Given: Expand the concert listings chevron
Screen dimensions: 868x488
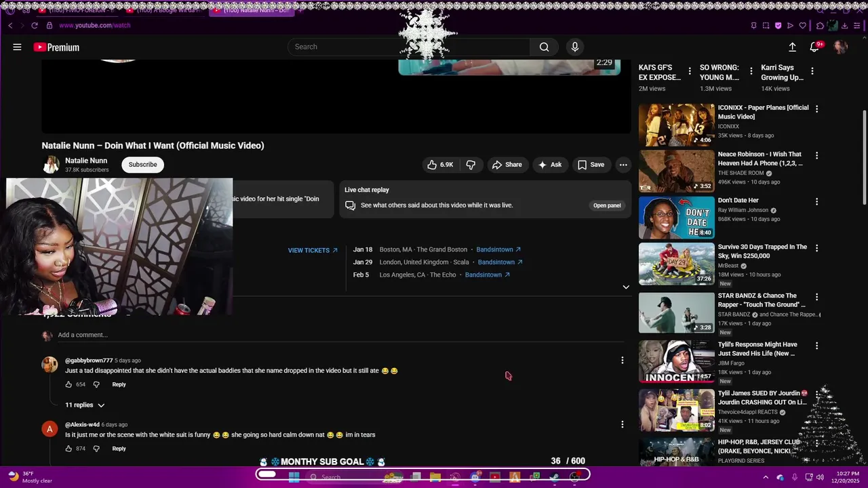Looking at the screenshot, I should point(626,287).
